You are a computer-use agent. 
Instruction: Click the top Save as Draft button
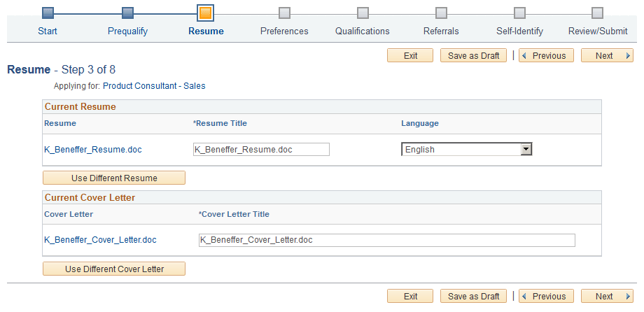coord(473,56)
